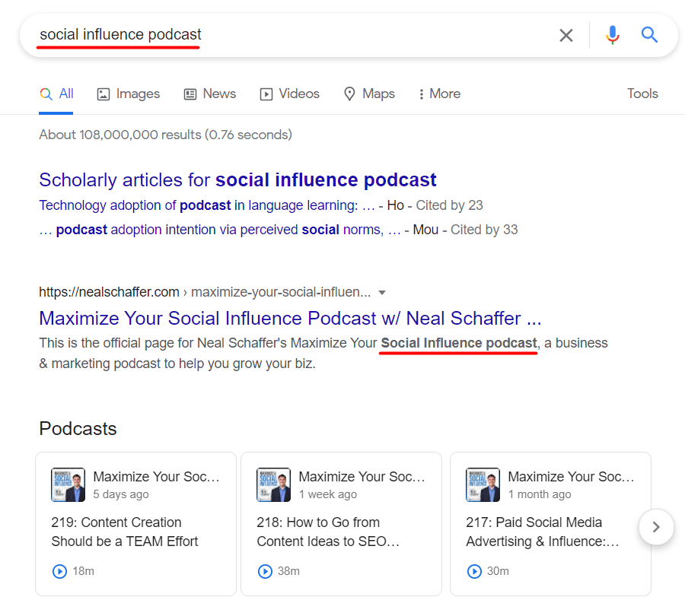Open the More options menu
685x616 pixels.
pos(439,94)
